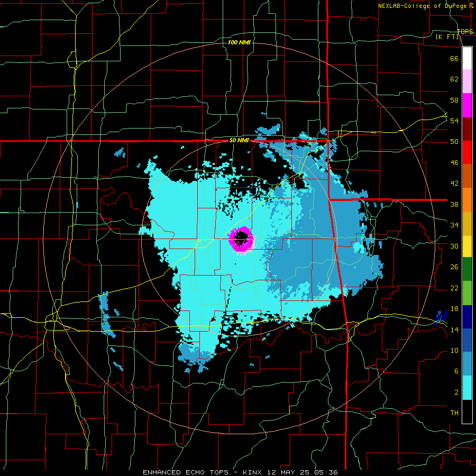
Task: Select the gold legend swatch
Action: point(467,224)
